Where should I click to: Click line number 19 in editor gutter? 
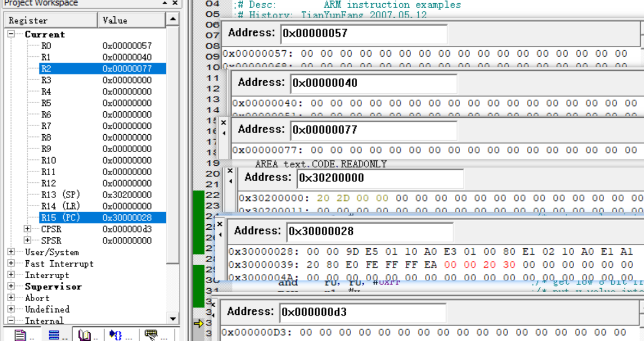tap(213, 163)
